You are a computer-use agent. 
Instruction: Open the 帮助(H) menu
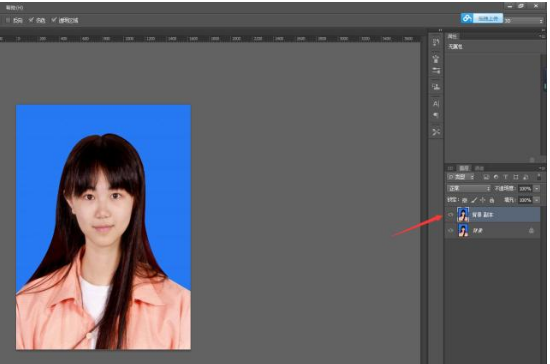pos(15,7)
